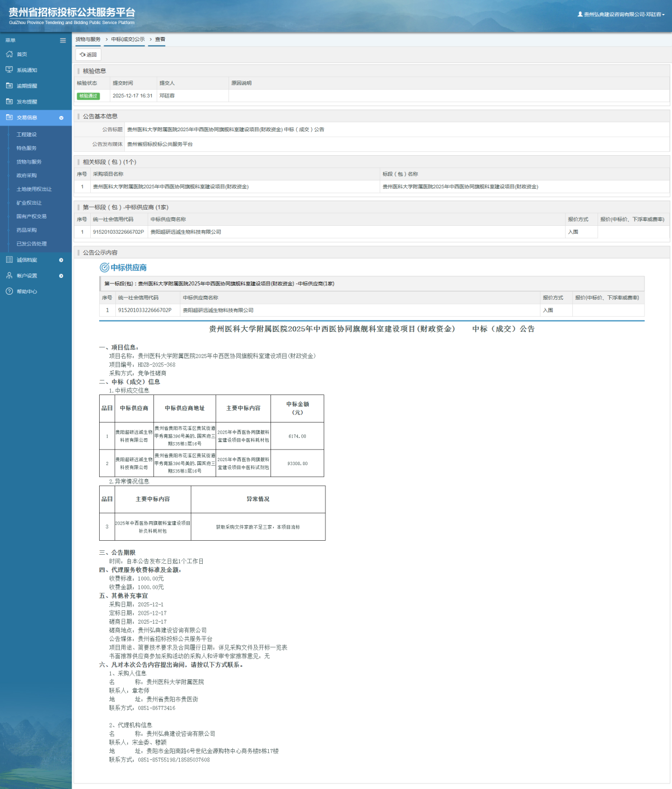Open 已发公告处理 sidebar item

31,244
